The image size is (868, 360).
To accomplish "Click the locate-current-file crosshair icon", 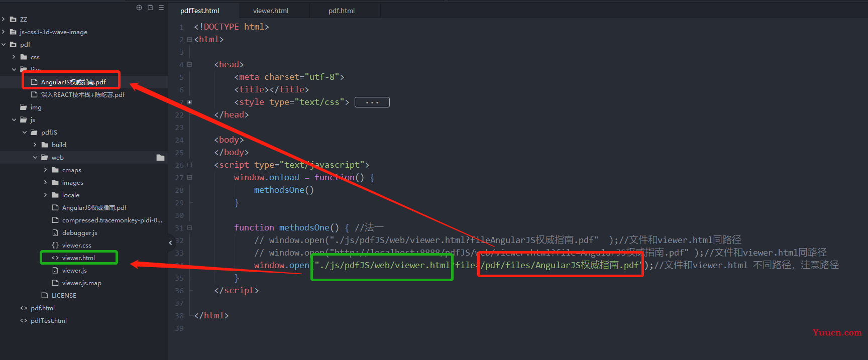I will (139, 8).
